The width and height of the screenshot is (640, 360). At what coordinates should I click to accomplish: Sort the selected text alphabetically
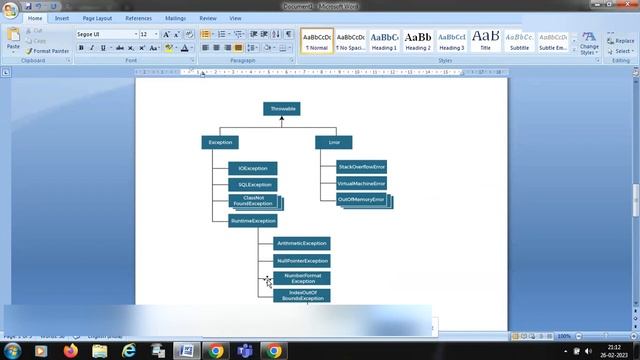[276, 34]
